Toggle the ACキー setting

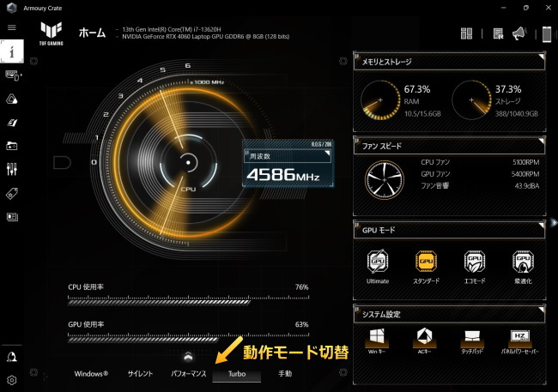tap(425, 341)
